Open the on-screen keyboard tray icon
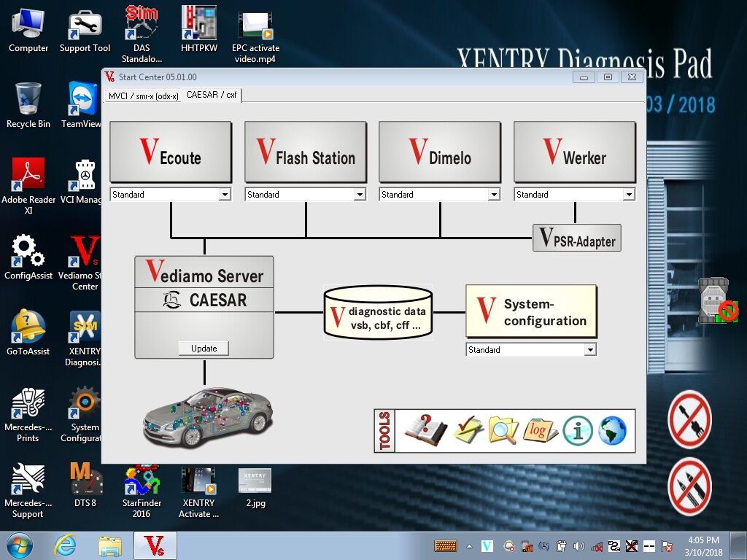 tap(446, 546)
